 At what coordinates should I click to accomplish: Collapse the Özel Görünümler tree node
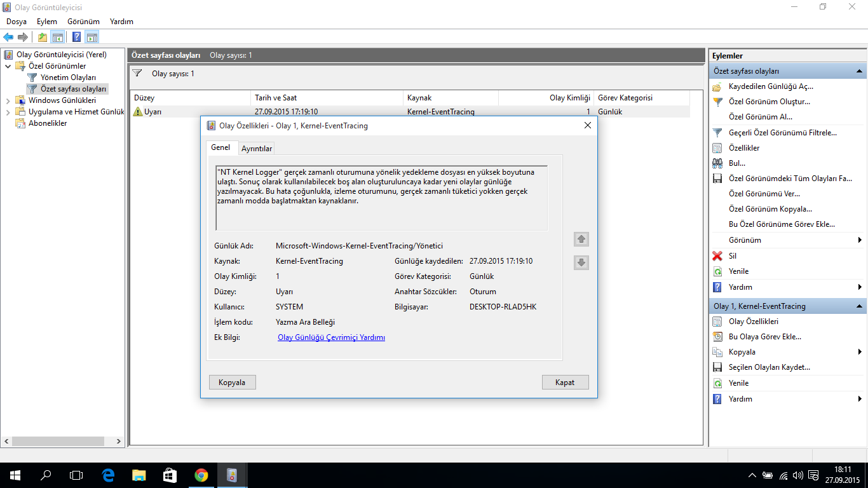[x=8, y=66]
